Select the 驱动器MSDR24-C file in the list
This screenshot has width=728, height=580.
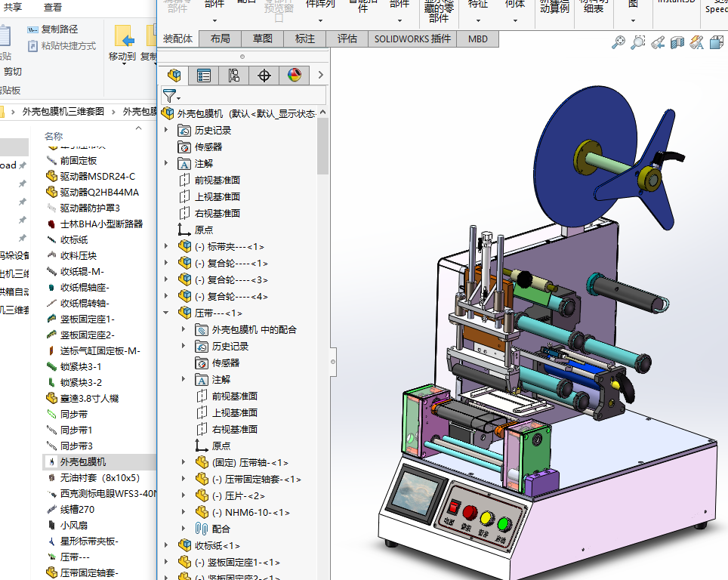(97, 176)
